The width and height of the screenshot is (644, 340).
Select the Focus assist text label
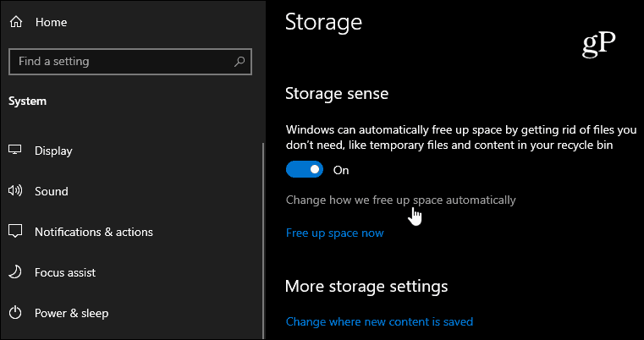tap(65, 272)
